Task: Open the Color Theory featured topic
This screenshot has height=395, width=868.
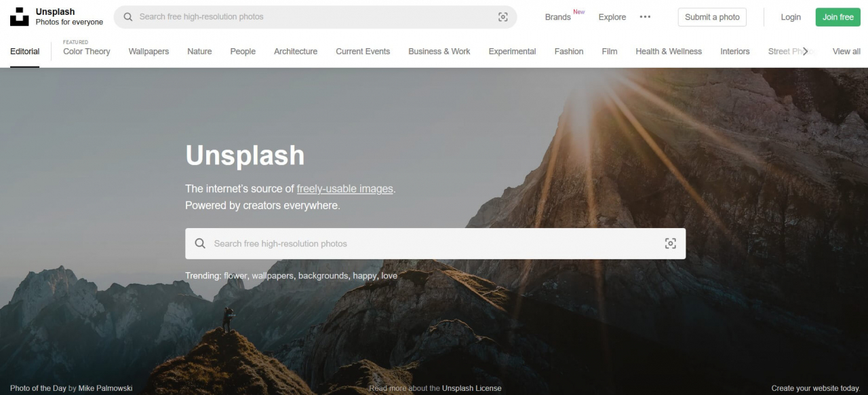Action: (x=86, y=52)
